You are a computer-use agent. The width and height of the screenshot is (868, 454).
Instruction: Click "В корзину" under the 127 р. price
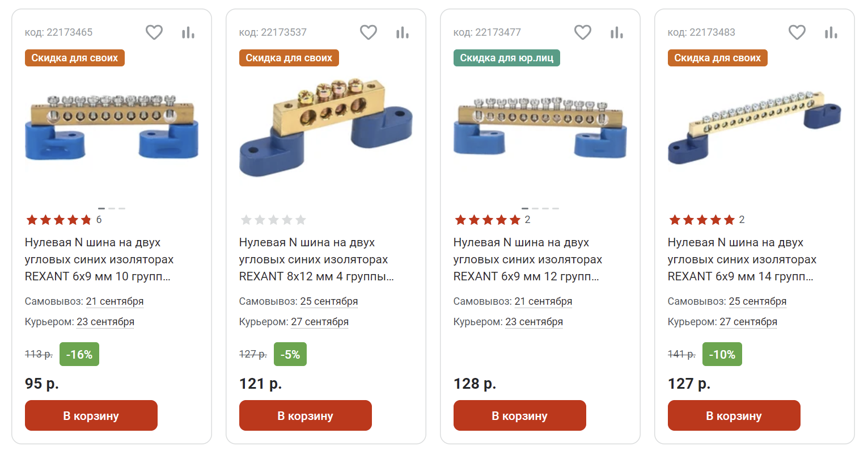734,415
